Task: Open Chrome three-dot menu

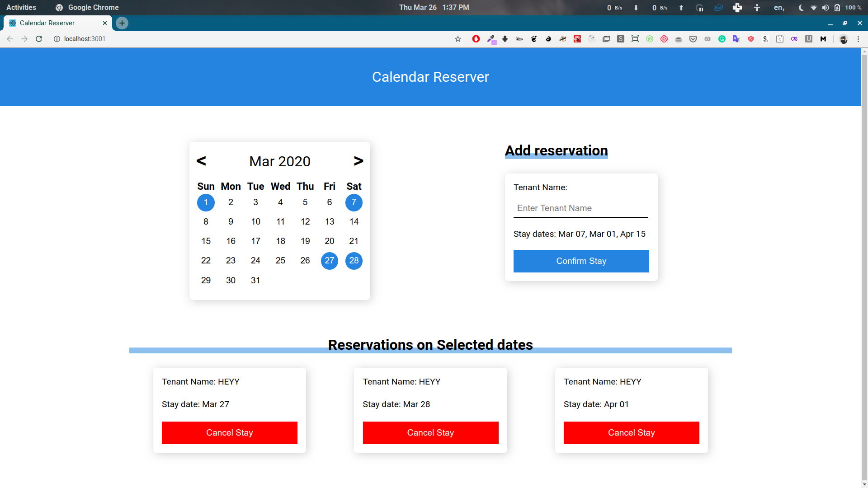Action: click(858, 39)
